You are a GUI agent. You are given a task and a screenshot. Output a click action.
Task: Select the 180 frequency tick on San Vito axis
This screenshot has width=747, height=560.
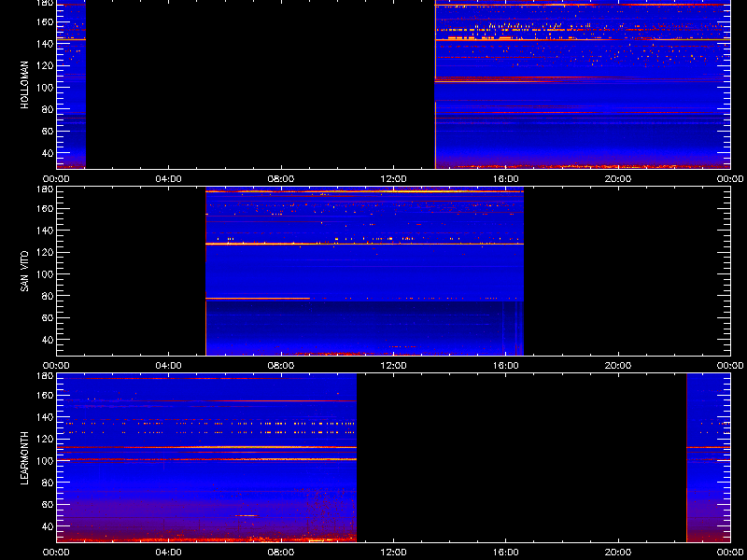[45, 189]
